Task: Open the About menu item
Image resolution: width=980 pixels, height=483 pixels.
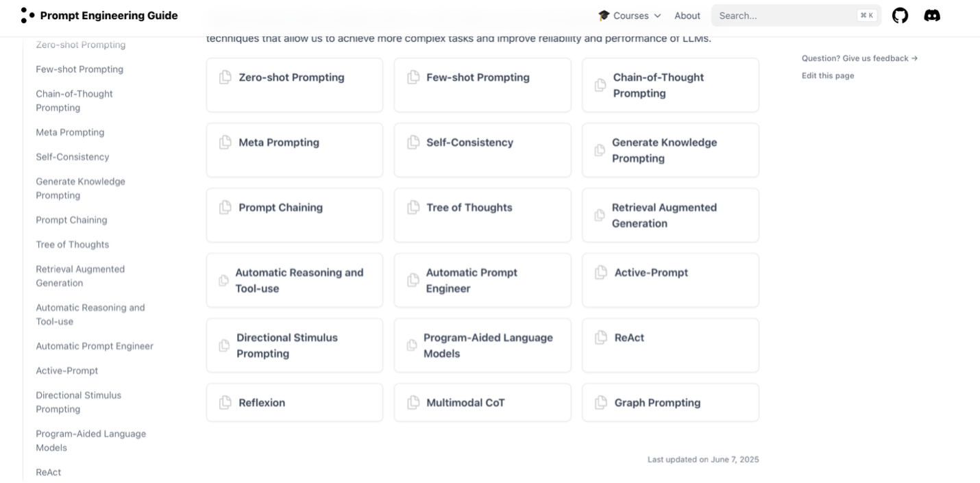Action: tap(687, 15)
